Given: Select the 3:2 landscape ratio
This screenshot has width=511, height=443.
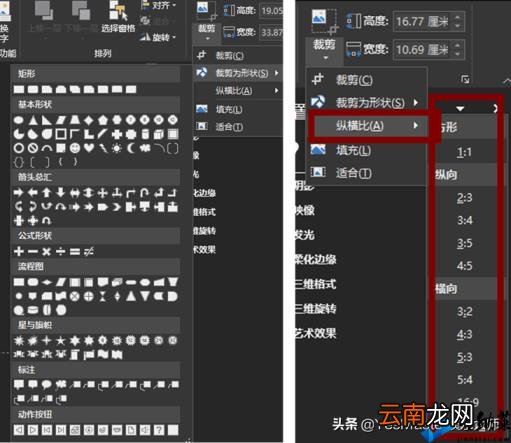Looking at the screenshot, I should (464, 312).
